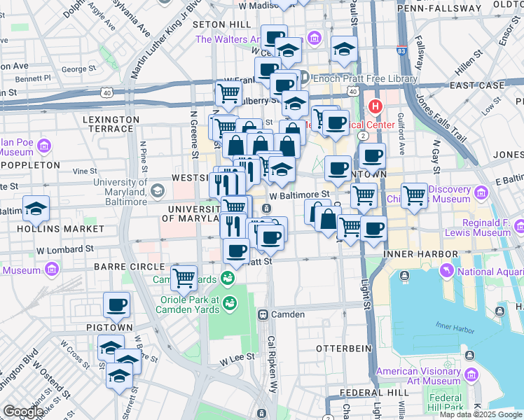Click the lowest school marker near Sterrett St
The width and height of the screenshot is (524, 420).
click(x=119, y=377)
